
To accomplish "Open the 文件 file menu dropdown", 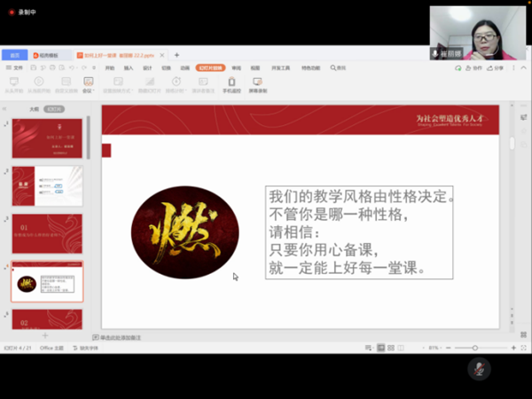I will coord(16,67).
